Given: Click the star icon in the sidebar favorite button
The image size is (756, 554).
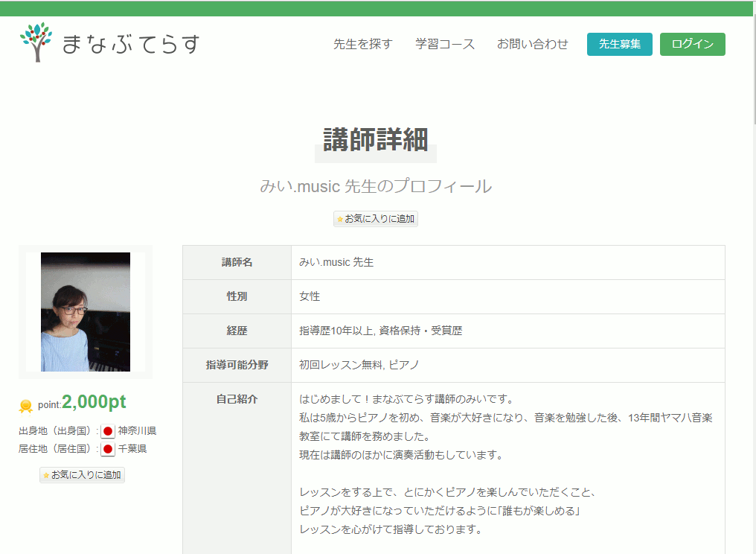Looking at the screenshot, I should pyautogui.click(x=46, y=476).
